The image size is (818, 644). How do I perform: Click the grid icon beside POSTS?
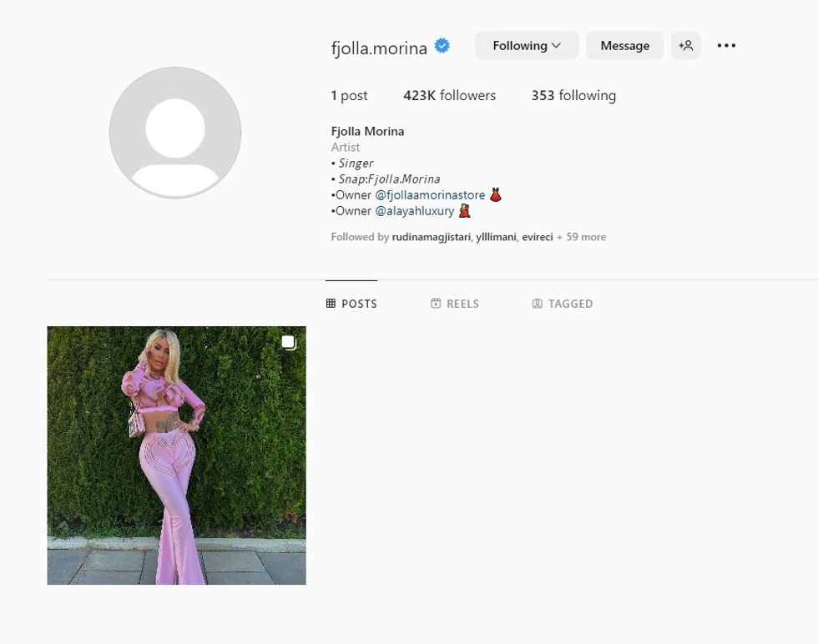[x=331, y=304]
